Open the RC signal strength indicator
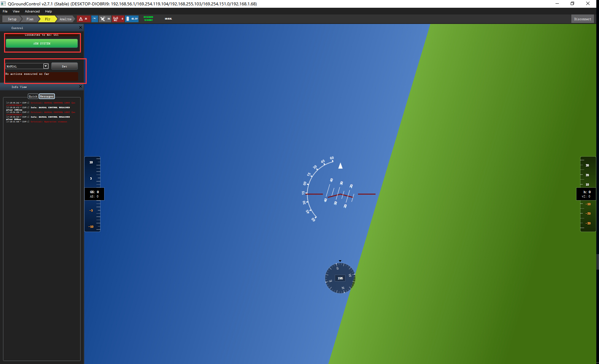Screen dimensions: 599x364 coord(118,19)
